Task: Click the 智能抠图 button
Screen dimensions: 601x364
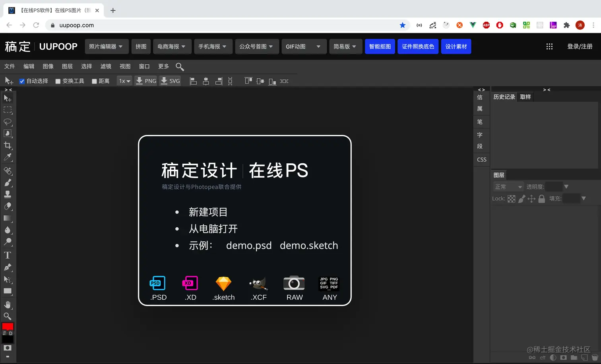Action: (380, 46)
